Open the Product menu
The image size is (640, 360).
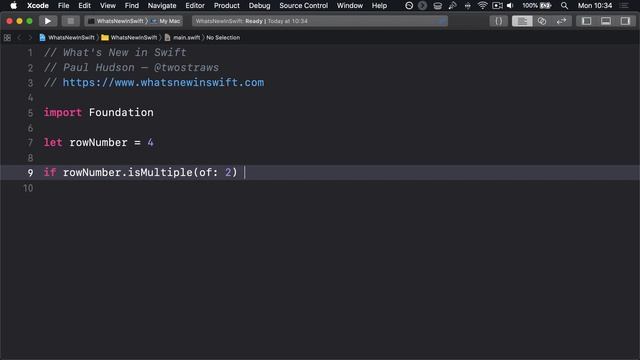pos(227,5)
